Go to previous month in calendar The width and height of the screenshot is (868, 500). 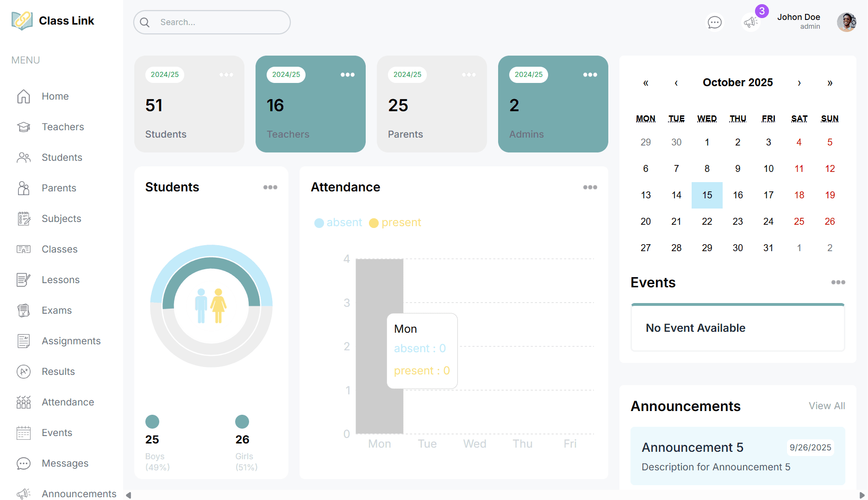(676, 83)
